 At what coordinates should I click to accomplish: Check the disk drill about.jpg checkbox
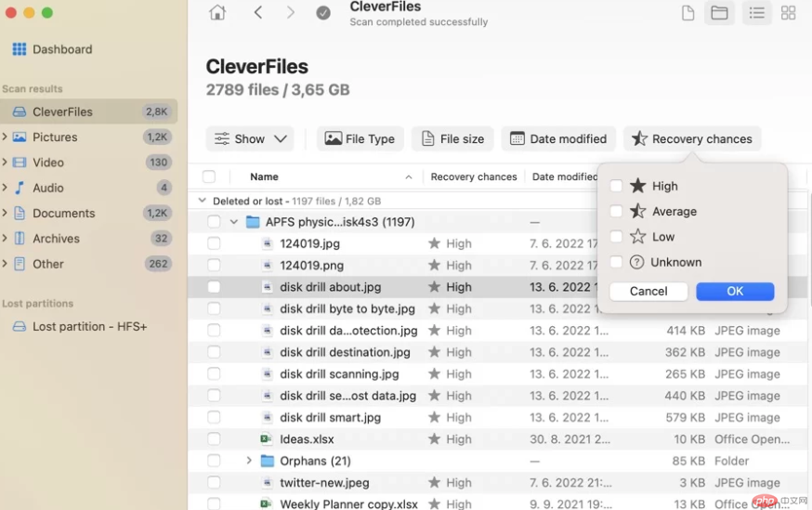coord(214,287)
